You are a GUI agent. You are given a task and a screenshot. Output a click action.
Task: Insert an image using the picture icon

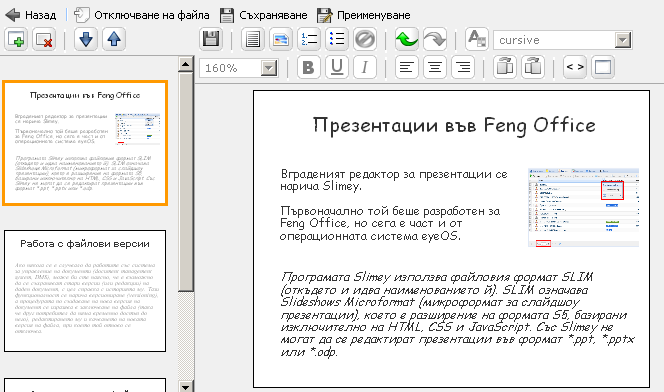click(281, 39)
